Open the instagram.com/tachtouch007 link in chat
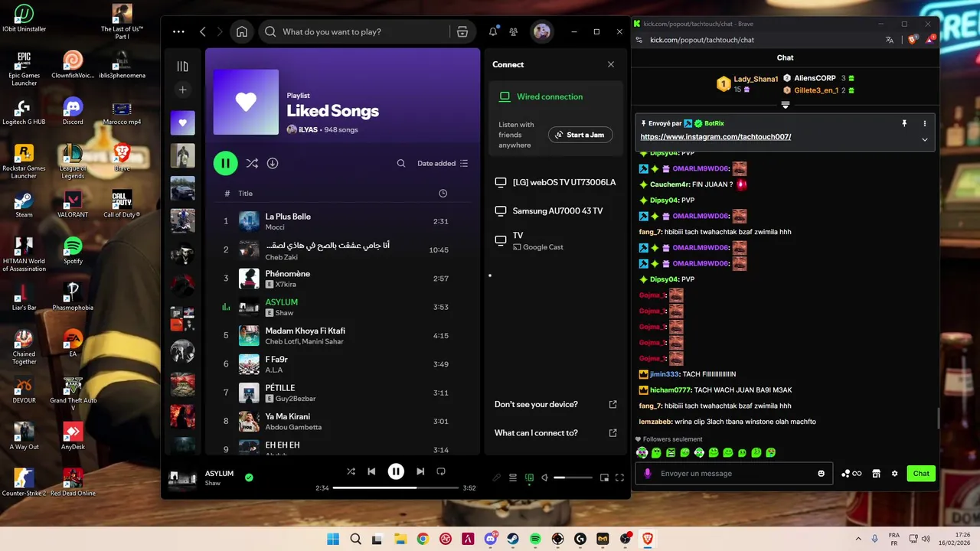The width and height of the screenshot is (980, 551). point(715,137)
